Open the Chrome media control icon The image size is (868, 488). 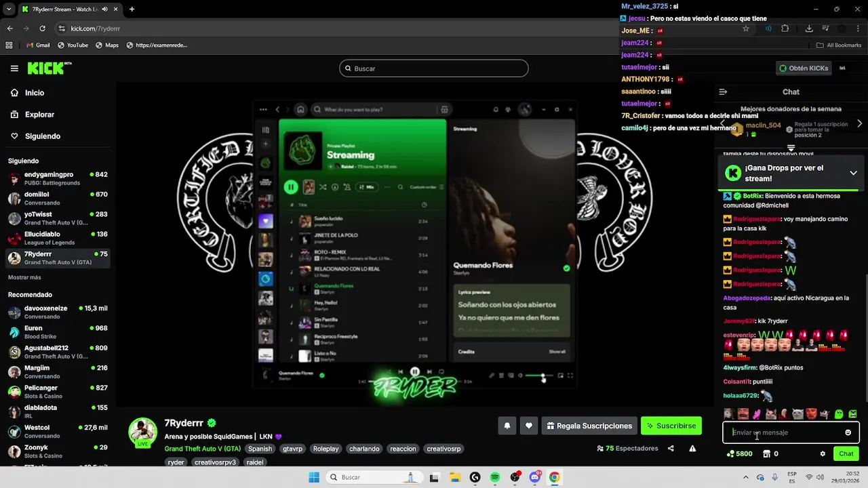[x=825, y=28]
